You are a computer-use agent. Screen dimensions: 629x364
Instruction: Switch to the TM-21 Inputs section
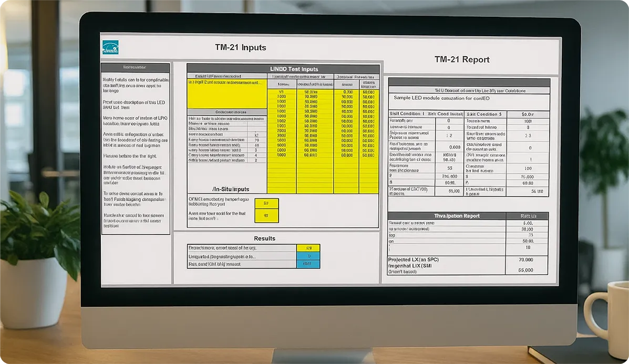click(241, 47)
